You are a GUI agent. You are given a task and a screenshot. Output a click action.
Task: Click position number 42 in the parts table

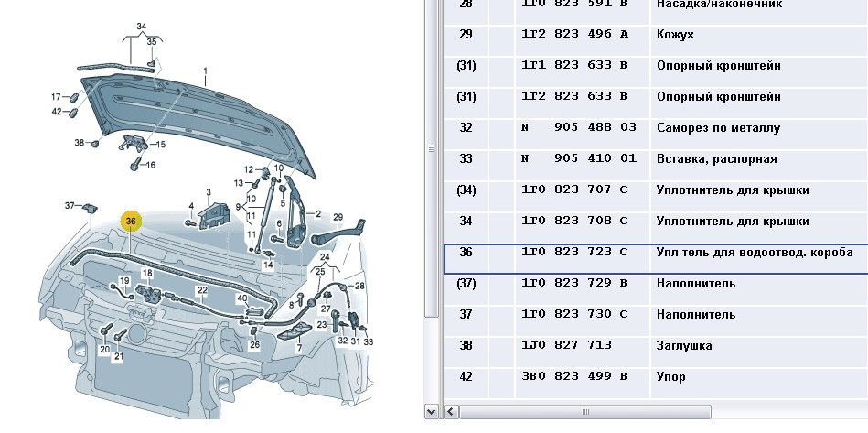[x=466, y=376]
